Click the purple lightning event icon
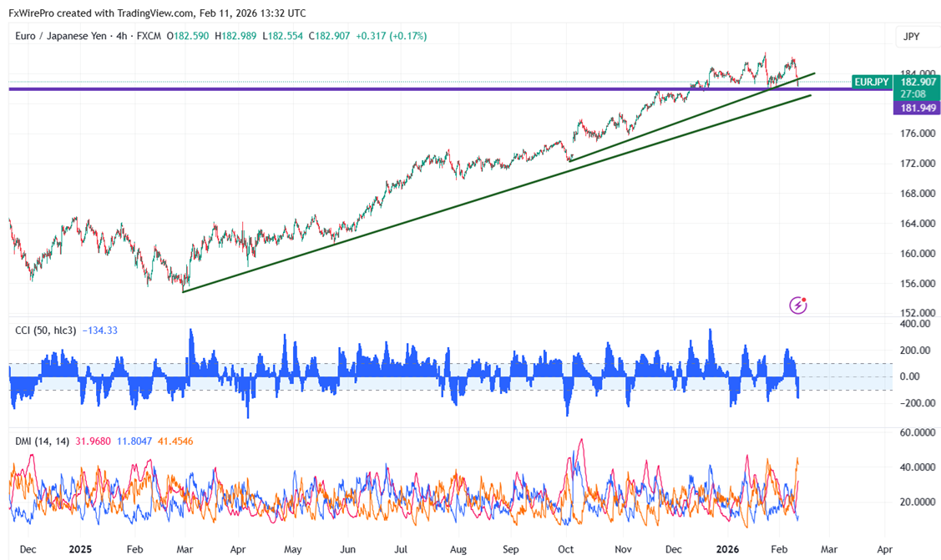The height and width of the screenshot is (560, 941). 797,305
